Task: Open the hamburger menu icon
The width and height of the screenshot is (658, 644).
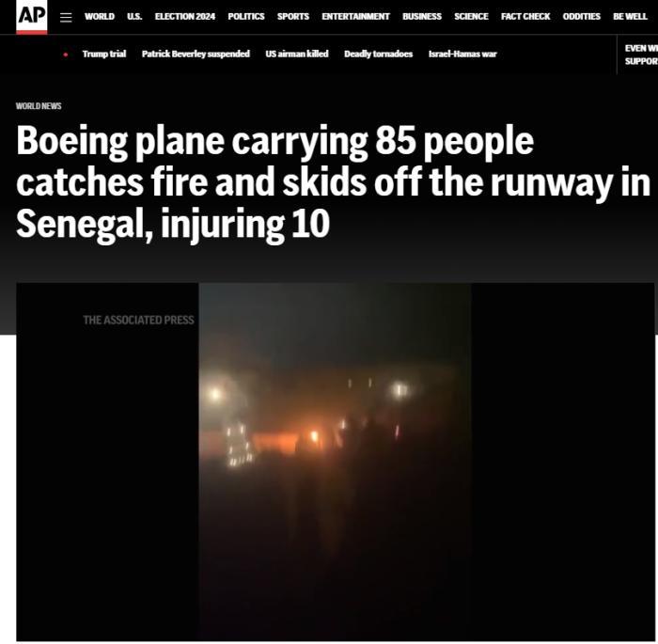Action: coord(66,17)
